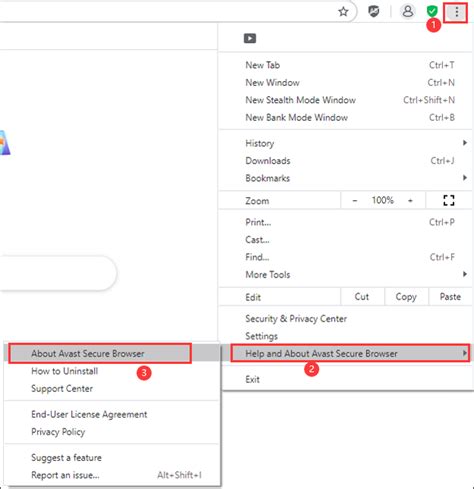Click the Paste button
Screen dimensions: 474x489
450,297
